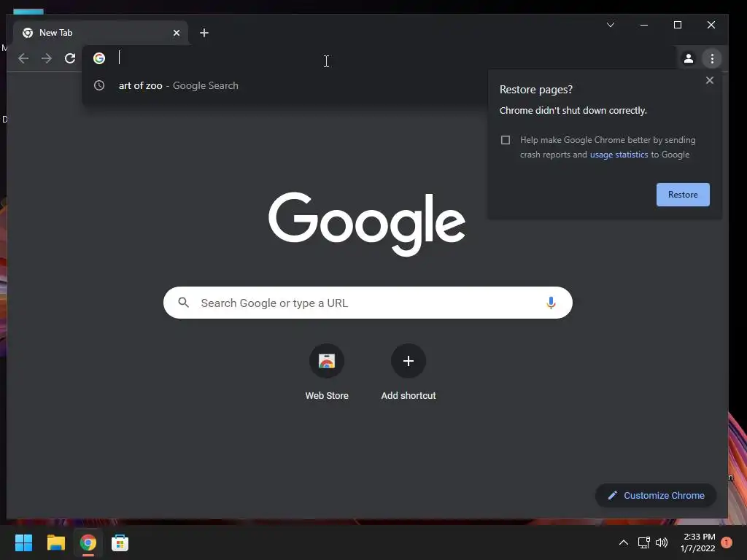This screenshot has width=747, height=560.
Task: Enable sending crash reports checkbox
Action: (x=506, y=140)
